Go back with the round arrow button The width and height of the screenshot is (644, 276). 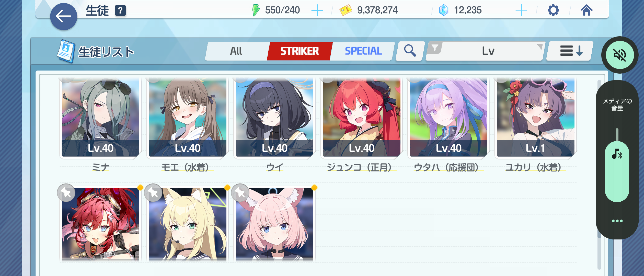coord(64,17)
